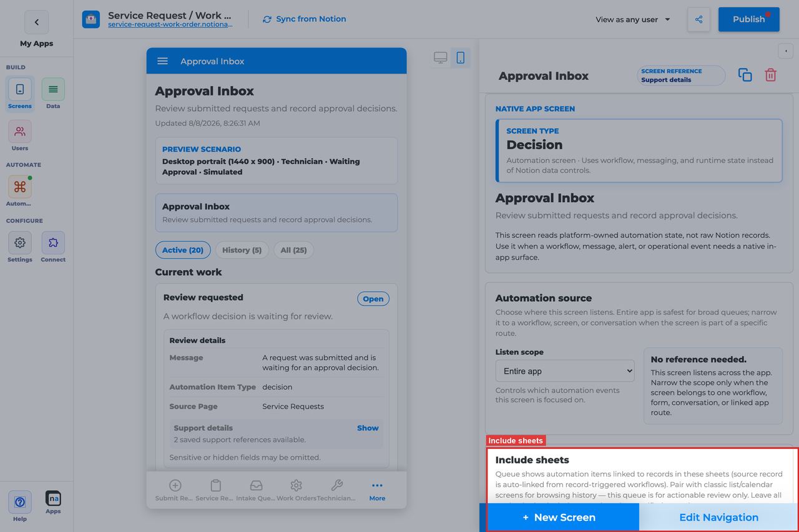The width and height of the screenshot is (799, 532).
Task: Click the Current work heading
Action: [189, 272]
